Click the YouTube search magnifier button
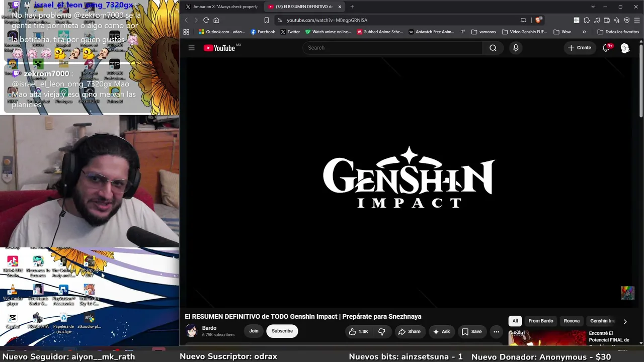Image resolution: width=644 pixels, height=362 pixels. [x=493, y=48]
